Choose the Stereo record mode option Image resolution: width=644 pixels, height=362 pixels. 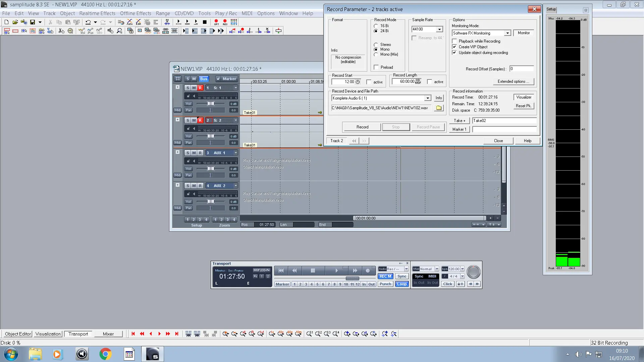376,45
